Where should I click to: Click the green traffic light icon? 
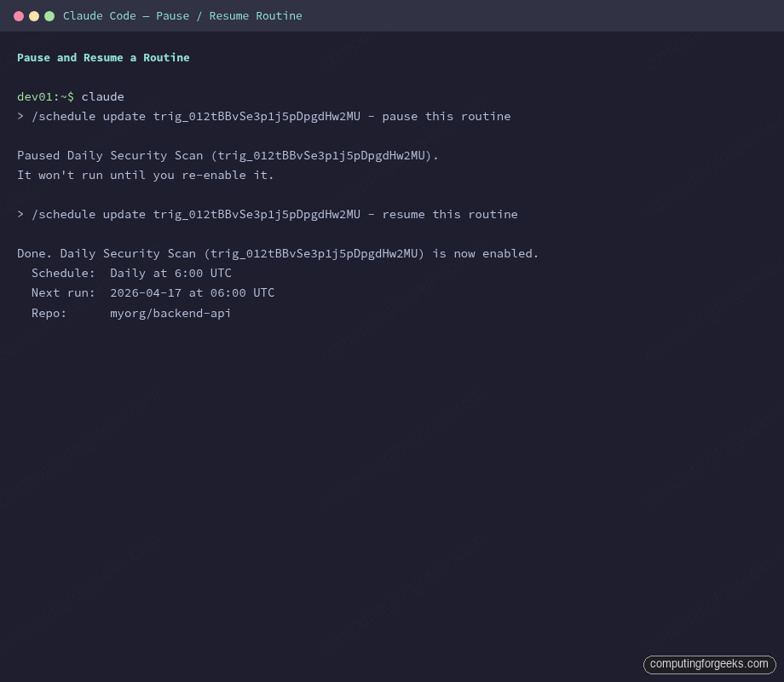tap(49, 15)
